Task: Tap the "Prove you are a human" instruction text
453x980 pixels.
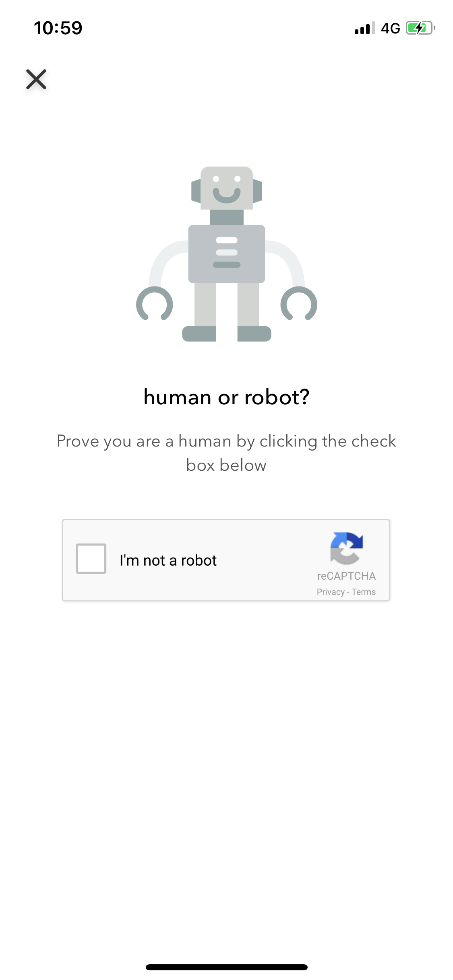Action: 226,453
